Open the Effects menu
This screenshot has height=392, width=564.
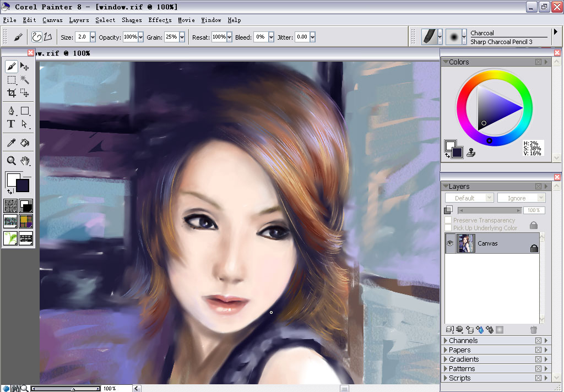tap(160, 20)
